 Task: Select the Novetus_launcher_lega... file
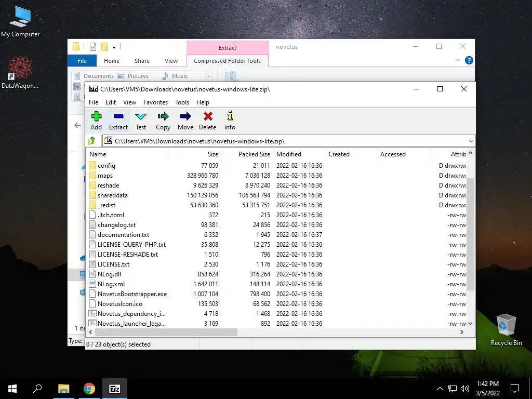[x=131, y=323]
